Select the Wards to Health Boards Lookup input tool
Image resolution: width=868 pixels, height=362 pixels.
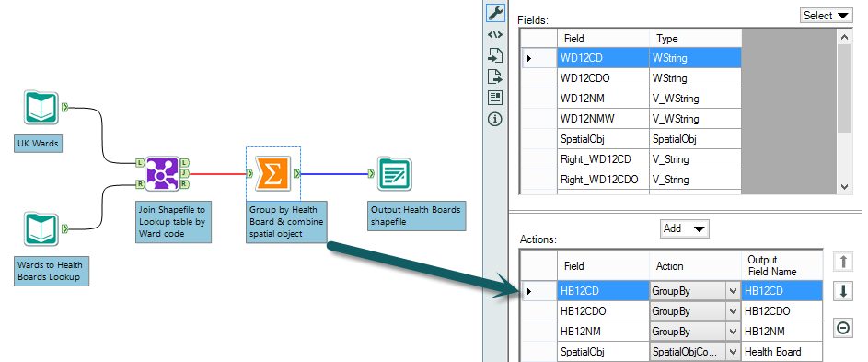pos(41,229)
